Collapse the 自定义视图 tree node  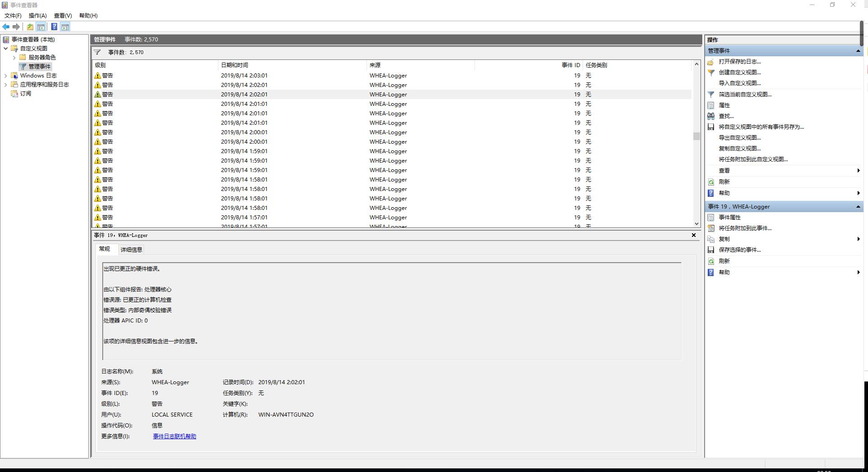tap(5, 49)
